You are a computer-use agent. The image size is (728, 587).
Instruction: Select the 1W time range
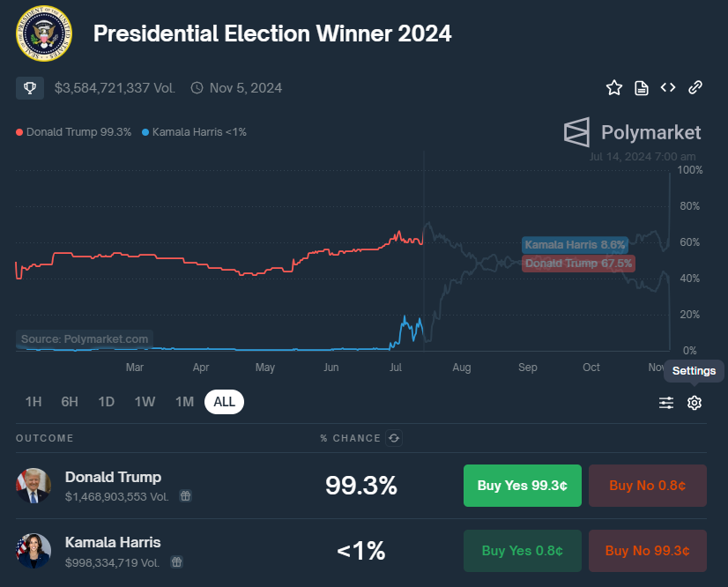tap(145, 402)
